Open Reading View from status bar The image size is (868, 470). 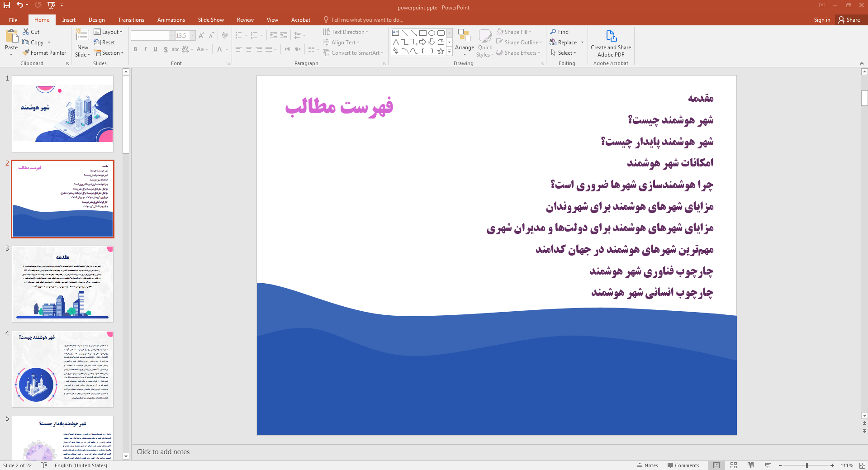[x=750, y=465]
